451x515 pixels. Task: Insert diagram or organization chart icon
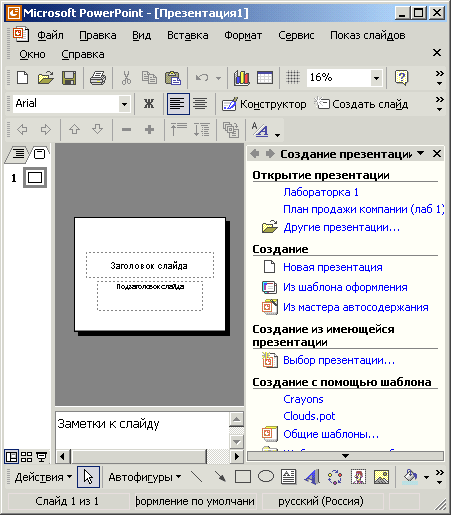[335, 477]
